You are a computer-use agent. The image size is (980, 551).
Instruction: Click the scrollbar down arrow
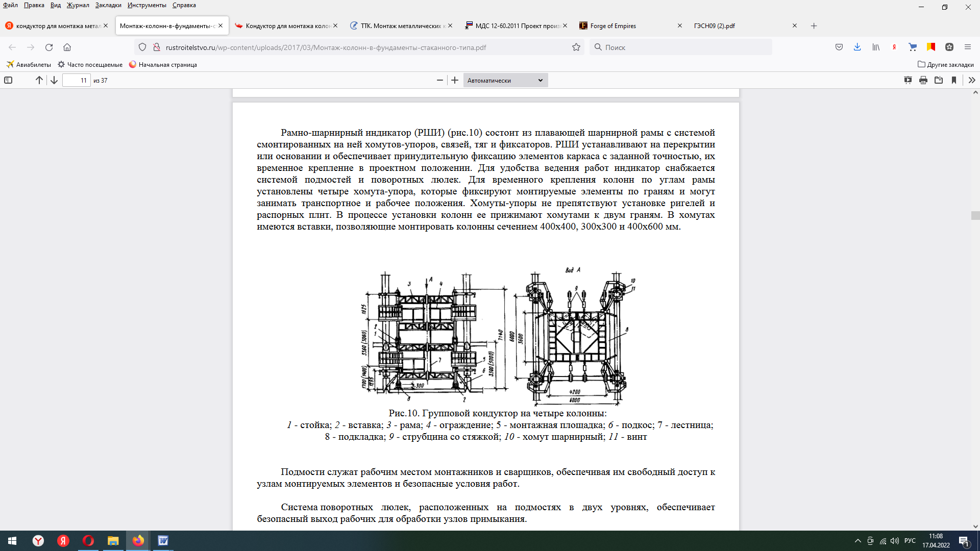click(975, 527)
